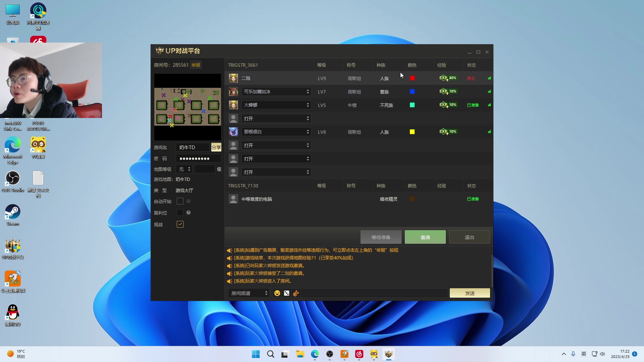Click the 房间名 input field
Screen dimensions: 644x362
[x=193, y=147]
